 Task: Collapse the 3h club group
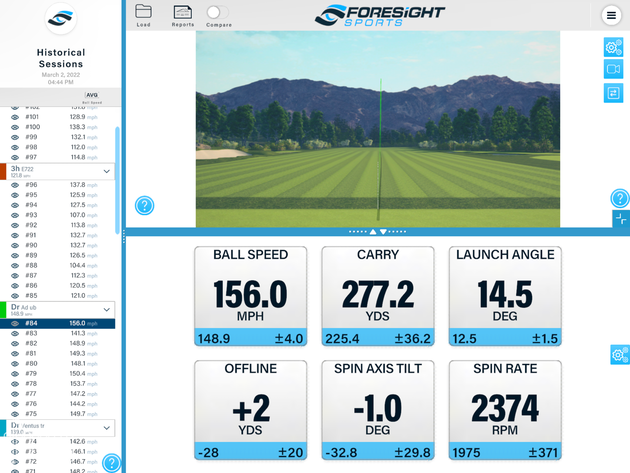coord(107,171)
